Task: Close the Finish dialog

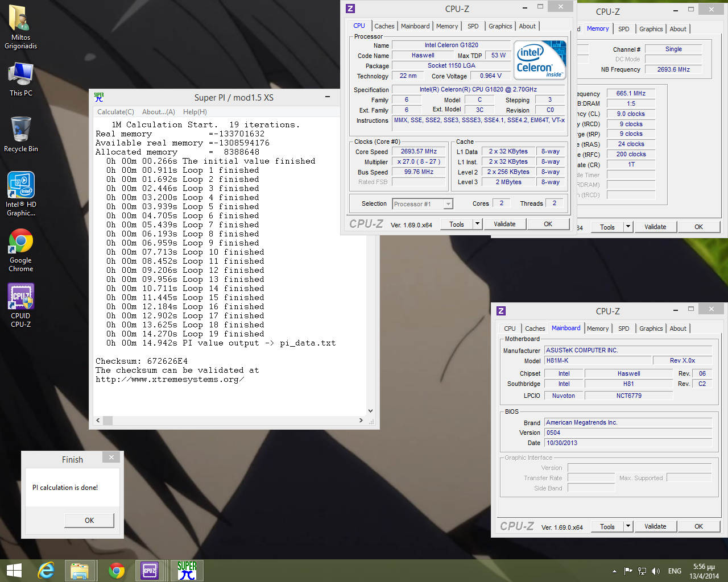Action: 111,458
